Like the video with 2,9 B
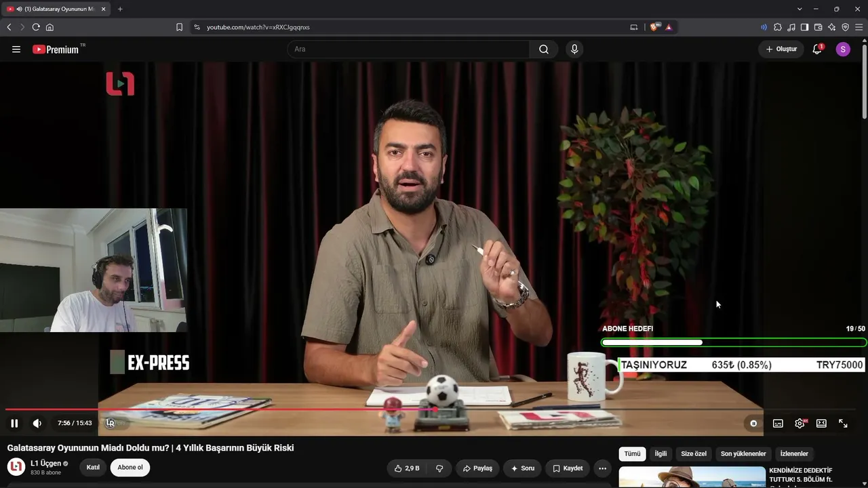 coord(407,468)
